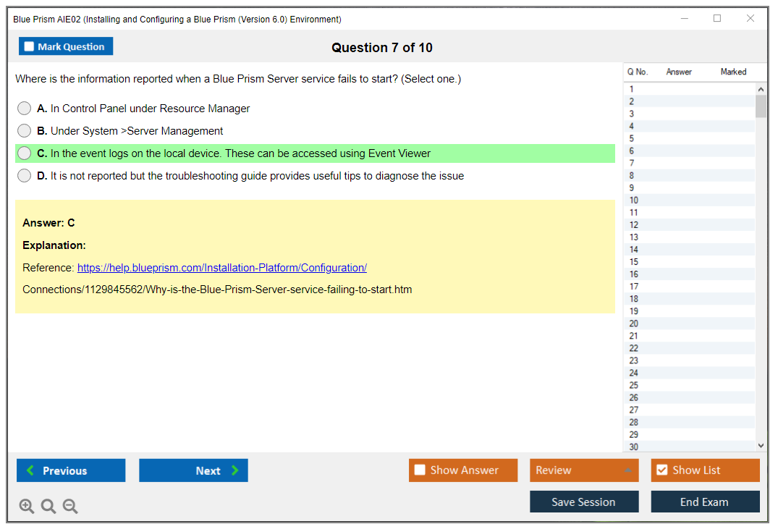Tick the Mark Question checkbox

click(30, 47)
